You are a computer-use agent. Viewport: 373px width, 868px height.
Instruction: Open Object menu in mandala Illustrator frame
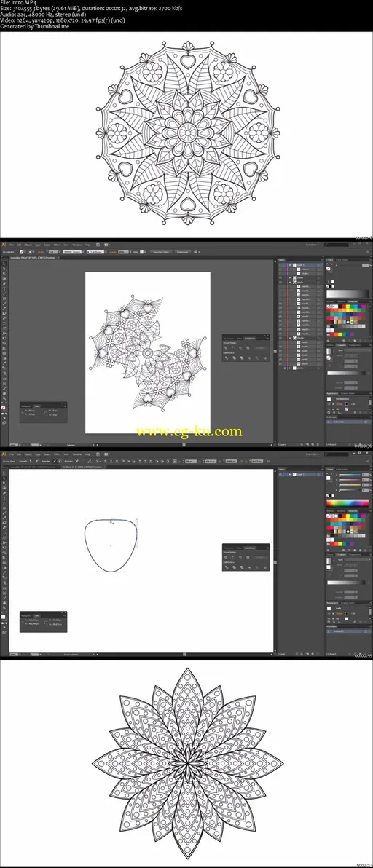click(28, 245)
